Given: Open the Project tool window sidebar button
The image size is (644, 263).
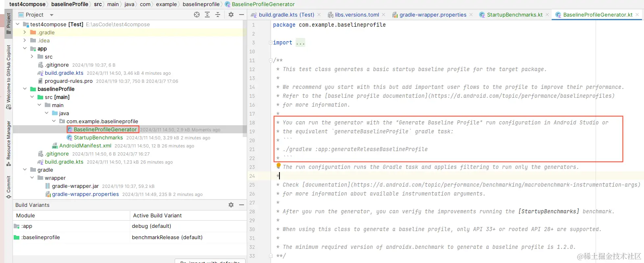Looking at the screenshot, I should pyautogui.click(x=8, y=23).
